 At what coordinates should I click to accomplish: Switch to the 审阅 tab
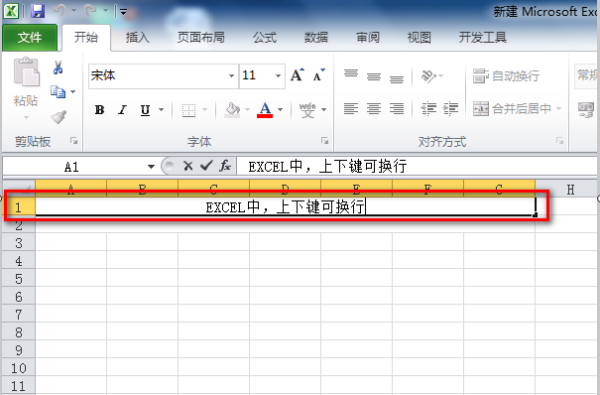pos(368,38)
